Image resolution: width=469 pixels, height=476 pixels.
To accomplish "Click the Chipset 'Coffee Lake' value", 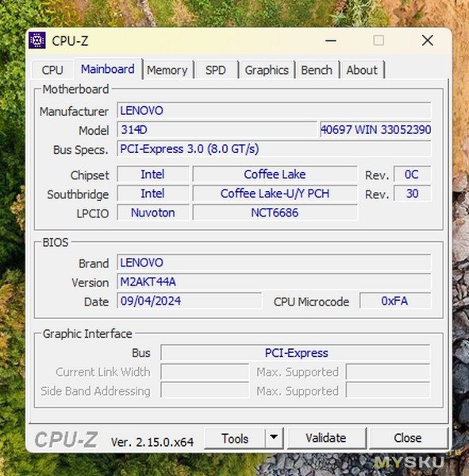I will point(275,175).
